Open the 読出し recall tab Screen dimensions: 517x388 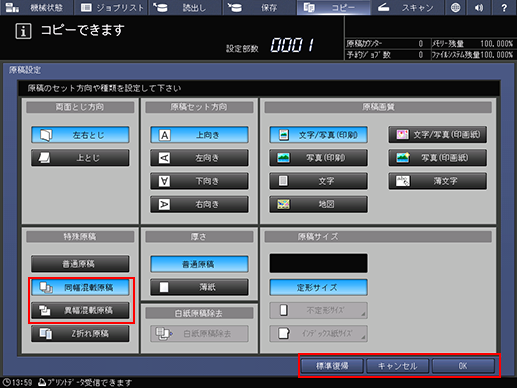185,7
